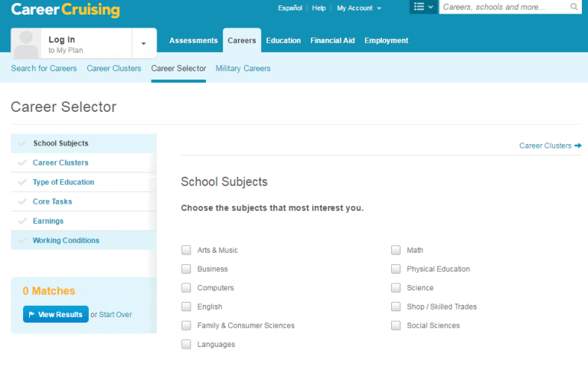Image resolution: width=588 pixels, height=367 pixels.
Task: Click the checkmark beside Type of Education
Action: point(22,182)
